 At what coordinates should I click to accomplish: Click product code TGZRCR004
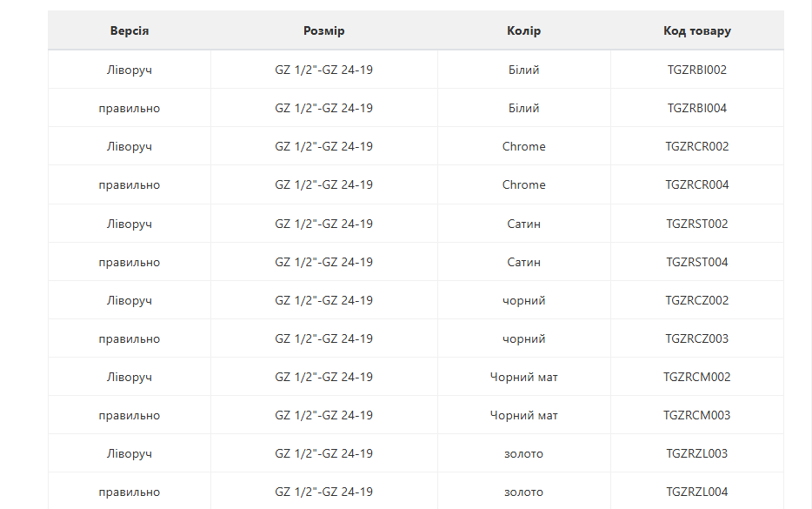pos(697,184)
